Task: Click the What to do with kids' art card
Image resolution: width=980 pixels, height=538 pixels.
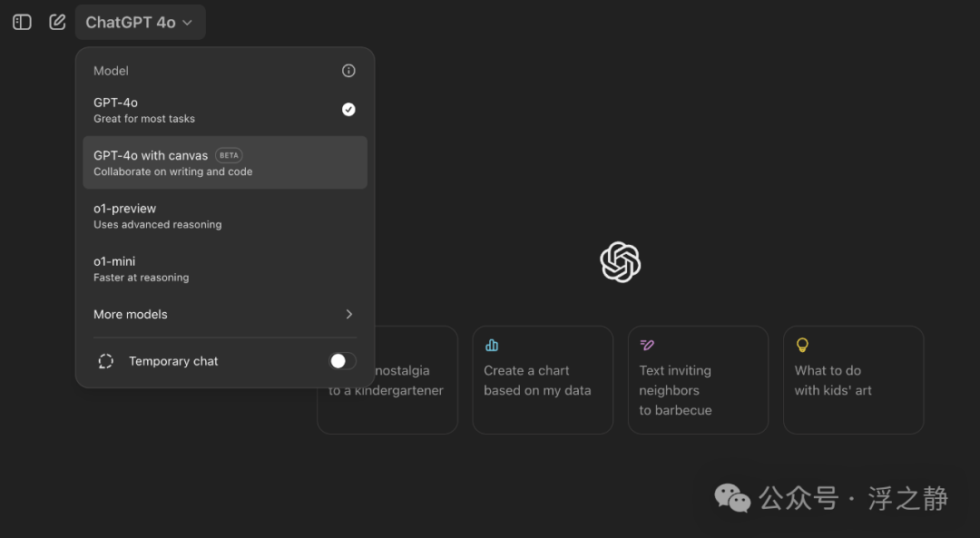Action: pos(854,380)
